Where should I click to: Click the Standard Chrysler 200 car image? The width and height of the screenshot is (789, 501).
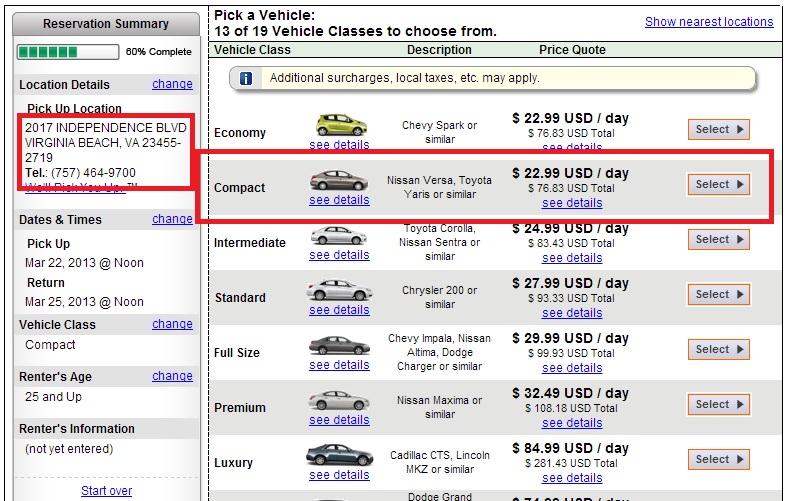pyautogui.click(x=339, y=290)
